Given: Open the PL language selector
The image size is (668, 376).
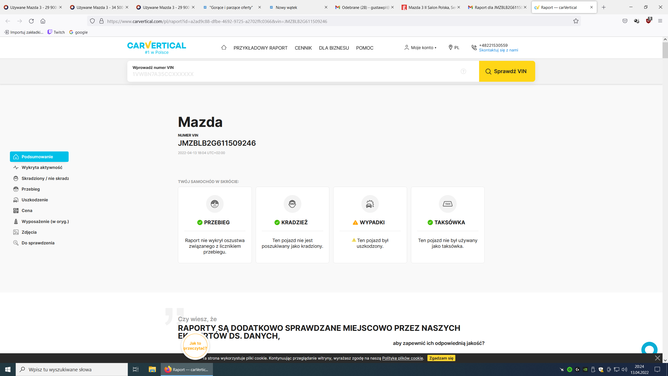Looking at the screenshot, I should [454, 48].
